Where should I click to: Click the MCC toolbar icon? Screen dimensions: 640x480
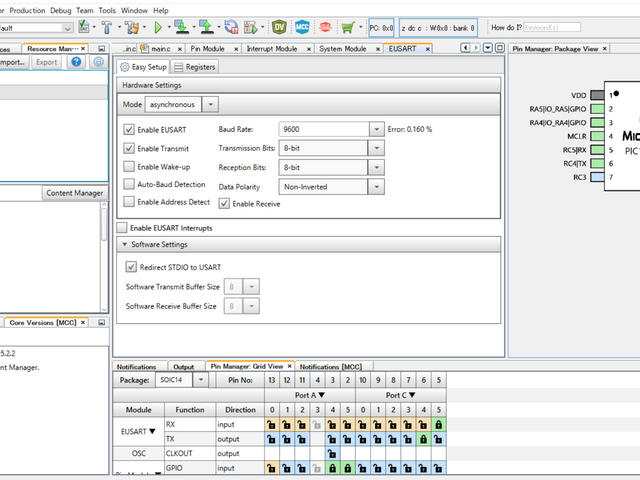coord(300,28)
